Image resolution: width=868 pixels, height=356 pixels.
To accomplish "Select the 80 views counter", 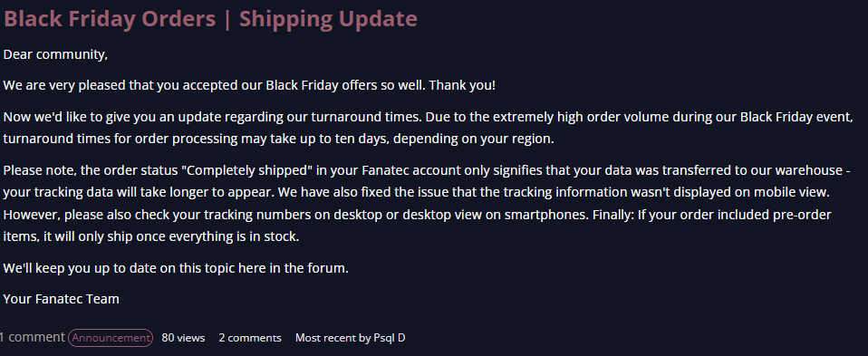I will 183,338.
